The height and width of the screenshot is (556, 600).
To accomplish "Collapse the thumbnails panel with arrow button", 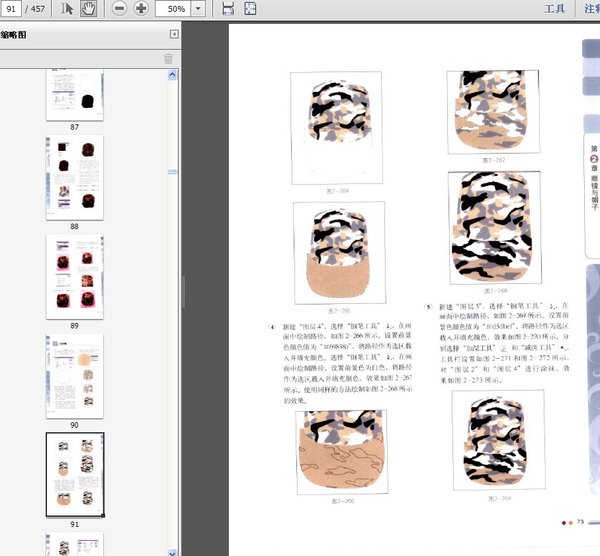I will pos(174,35).
